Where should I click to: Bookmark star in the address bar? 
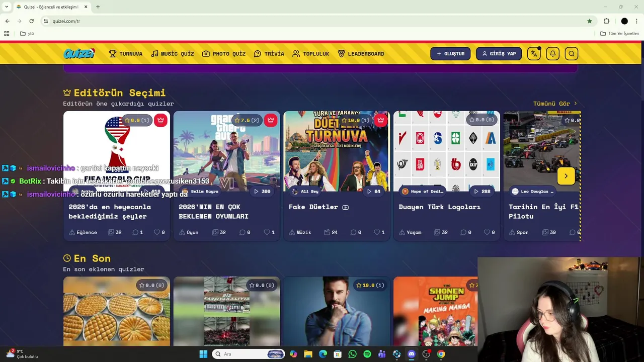[590, 21]
